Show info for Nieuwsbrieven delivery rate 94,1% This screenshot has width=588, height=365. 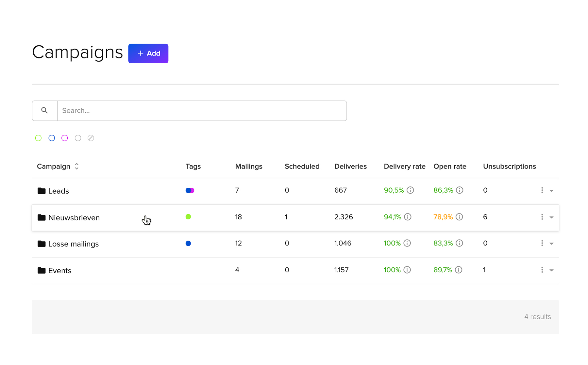408,217
